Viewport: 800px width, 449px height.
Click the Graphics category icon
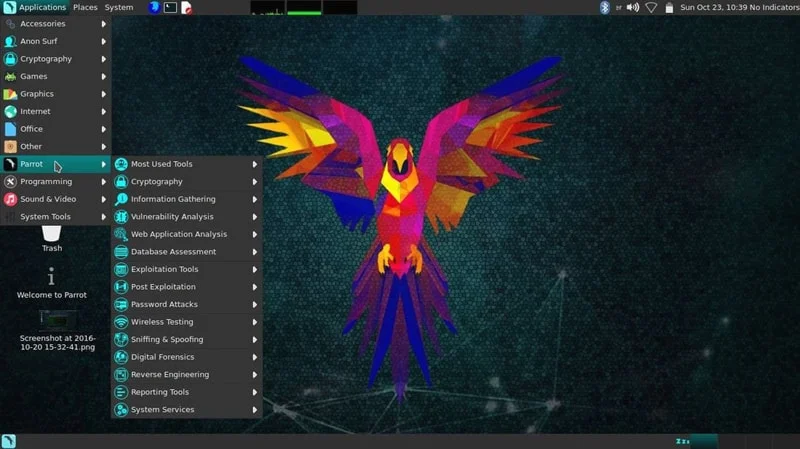coord(10,94)
